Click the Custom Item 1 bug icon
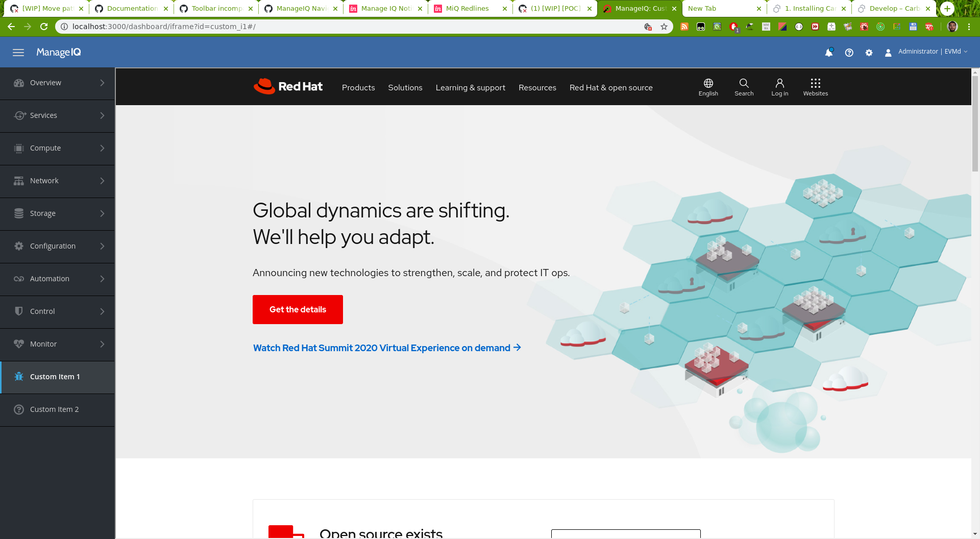This screenshot has height=539, width=980. pos(19,377)
